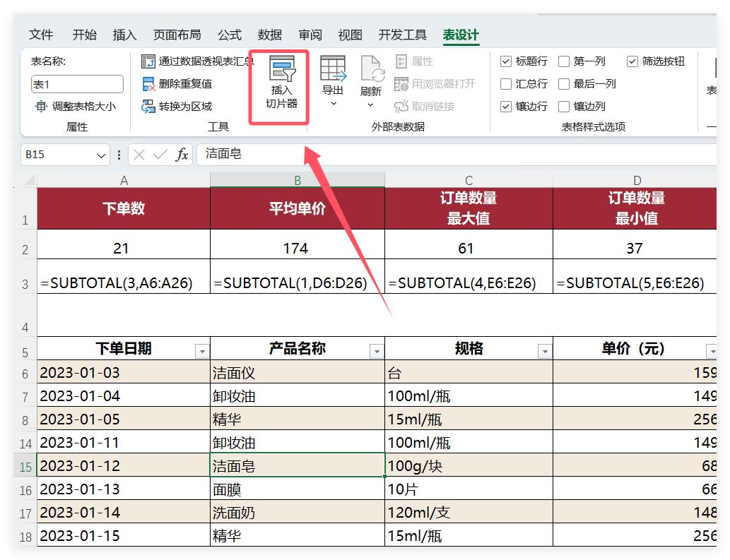The height and width of the screenshot is (560, 730).
Task: Switch to the 插入 (Insert) tab
Action: (x=124, y=35)
